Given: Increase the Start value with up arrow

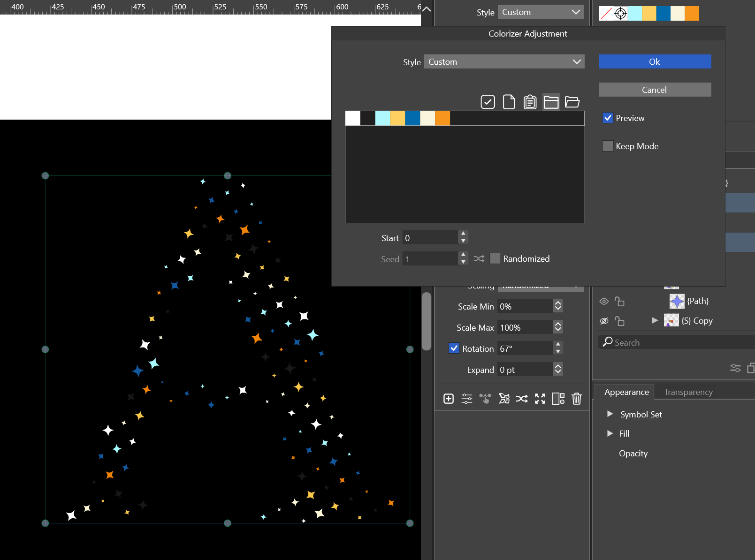Looking at the screenshot, I should pyautogui.click(x=463, y=234).
